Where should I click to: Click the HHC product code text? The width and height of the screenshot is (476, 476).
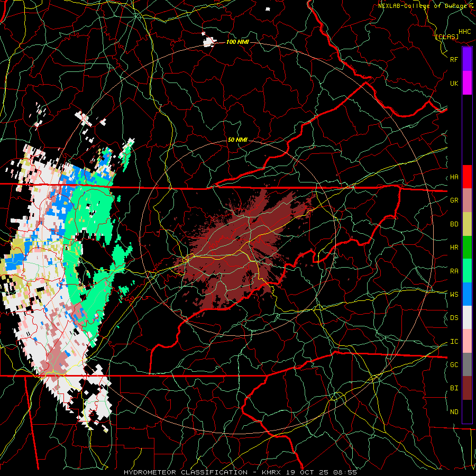(464, 32)
